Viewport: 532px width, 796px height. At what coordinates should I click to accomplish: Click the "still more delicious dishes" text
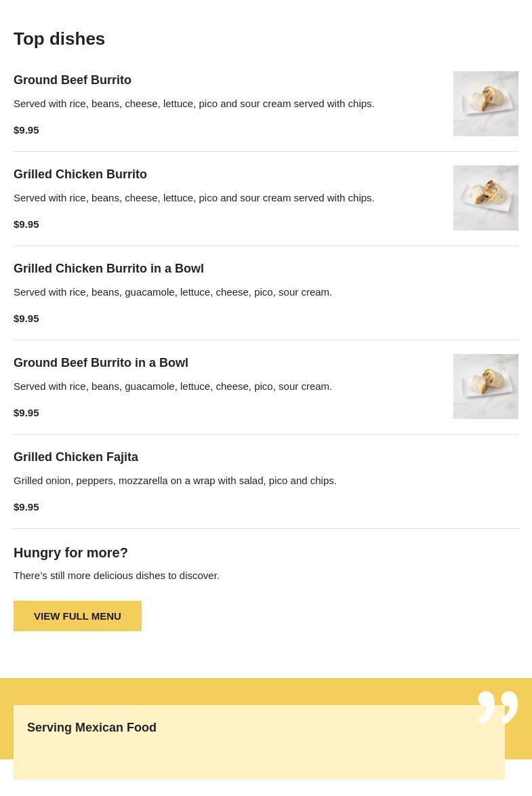[117, 575]
